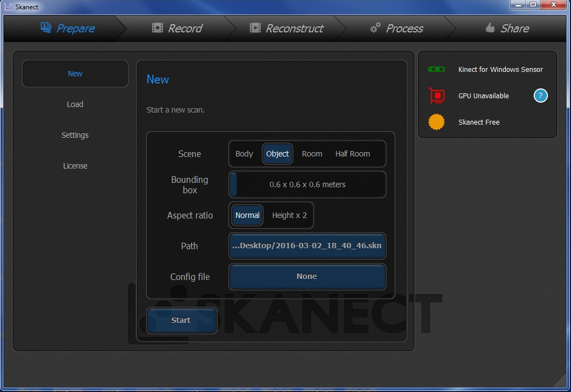This screenshot has height=392, width=571.
Task: Click the Kinect for Windows Sensor label
Action: [500, 70]
